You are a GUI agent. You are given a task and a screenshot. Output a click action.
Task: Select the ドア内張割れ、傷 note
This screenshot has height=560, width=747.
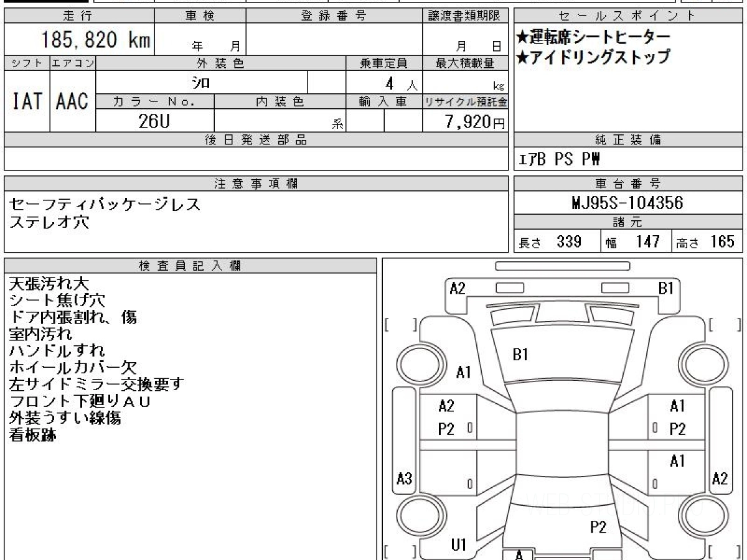[x=73, y=317]
